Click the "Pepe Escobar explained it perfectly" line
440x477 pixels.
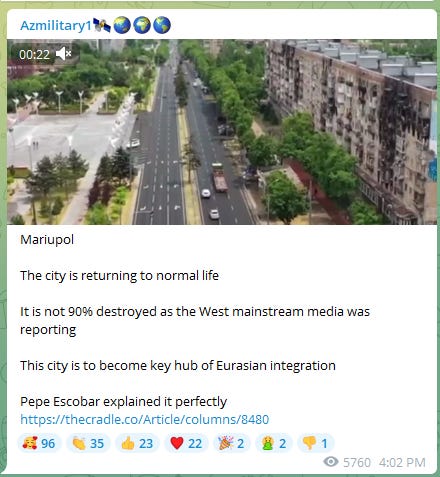[123, 402]
